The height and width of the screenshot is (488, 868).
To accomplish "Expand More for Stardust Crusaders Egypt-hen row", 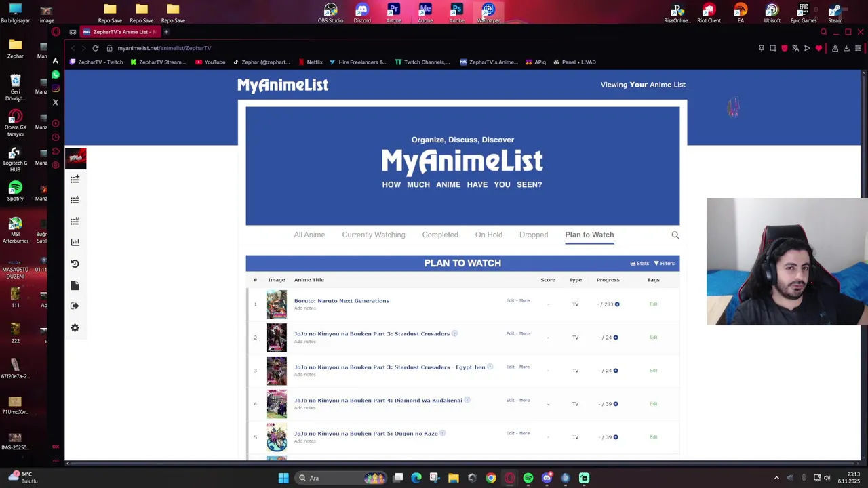I will tap(524, 367).
